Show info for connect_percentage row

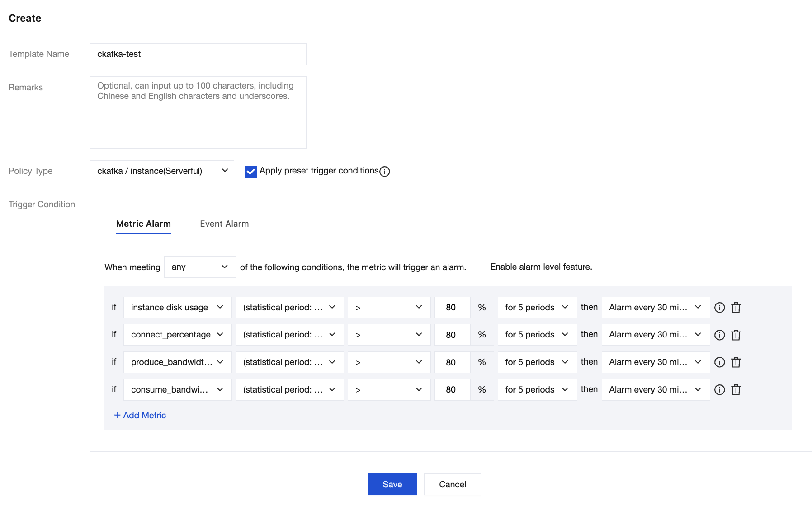719,335
